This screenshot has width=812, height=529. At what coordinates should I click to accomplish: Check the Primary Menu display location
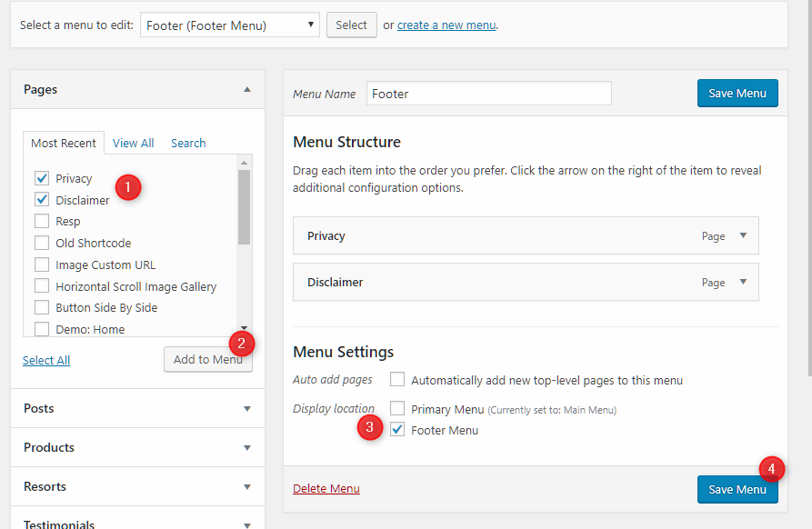pos(397,409)
